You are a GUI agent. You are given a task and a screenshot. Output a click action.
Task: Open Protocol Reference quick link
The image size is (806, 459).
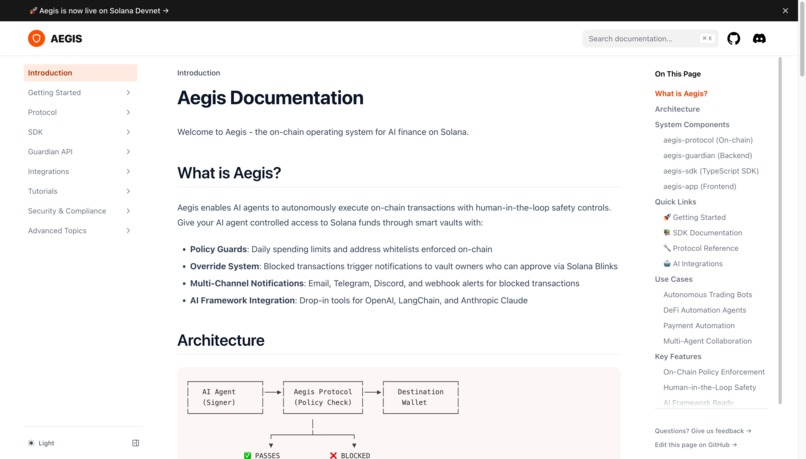(701, 248)
